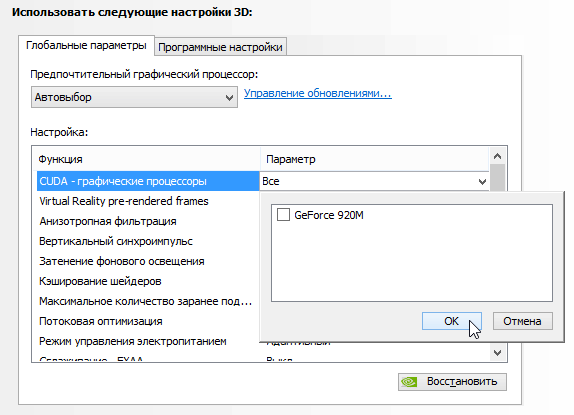Open the Управление обновлениями link
The height and width of the screenshot is (415, 574).
[318, 93]
